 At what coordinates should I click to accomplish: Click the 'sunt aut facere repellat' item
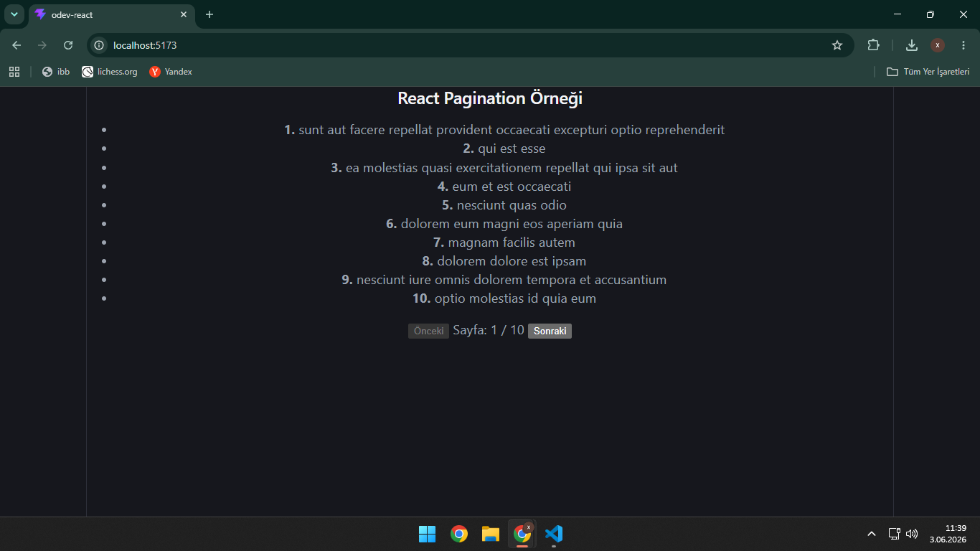coord(504,130)
